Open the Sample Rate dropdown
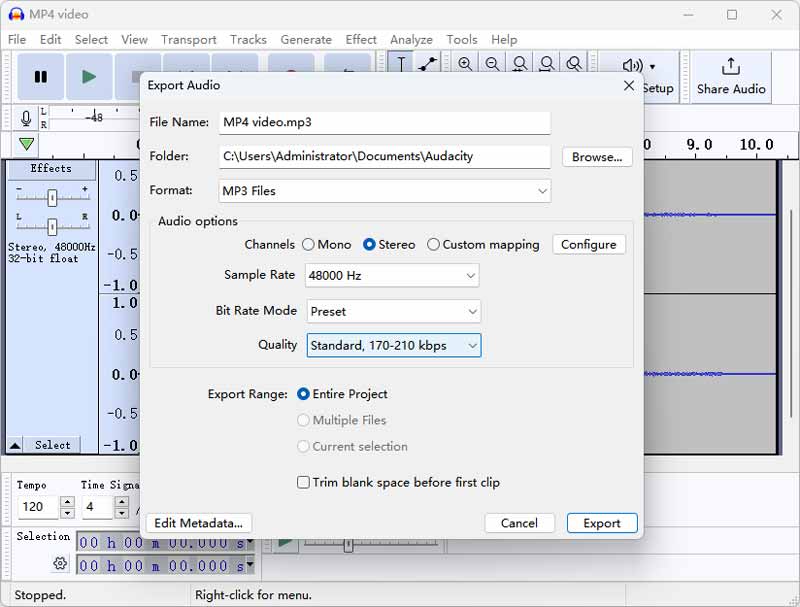 click(391, 274)
